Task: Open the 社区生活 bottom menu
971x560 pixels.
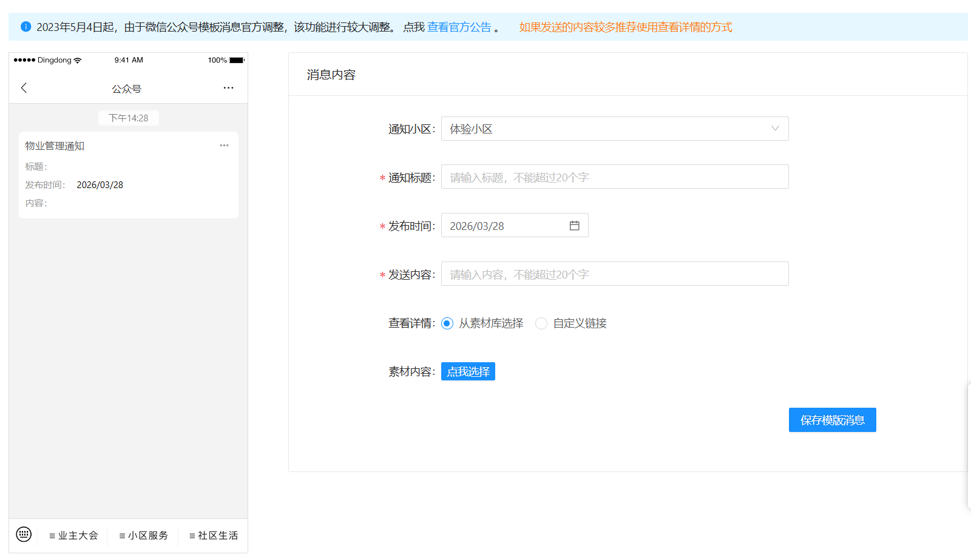Action: pyautogui.click(x=214, y=536)
